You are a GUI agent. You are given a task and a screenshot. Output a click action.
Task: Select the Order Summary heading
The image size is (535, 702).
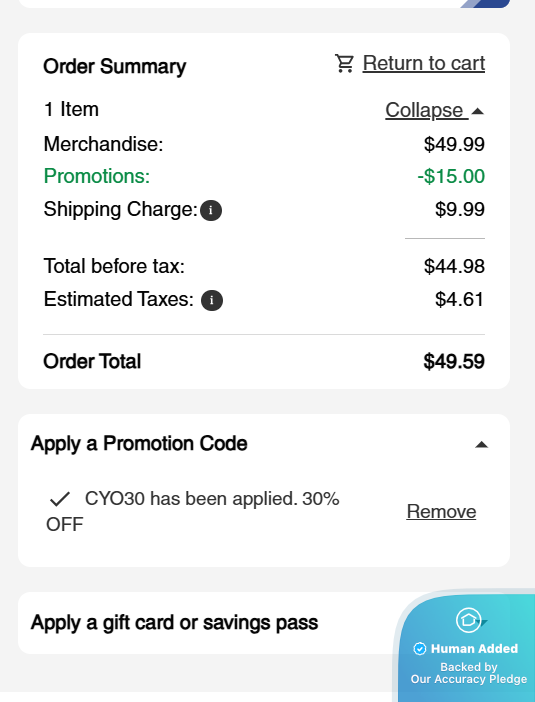click(115, 67)
